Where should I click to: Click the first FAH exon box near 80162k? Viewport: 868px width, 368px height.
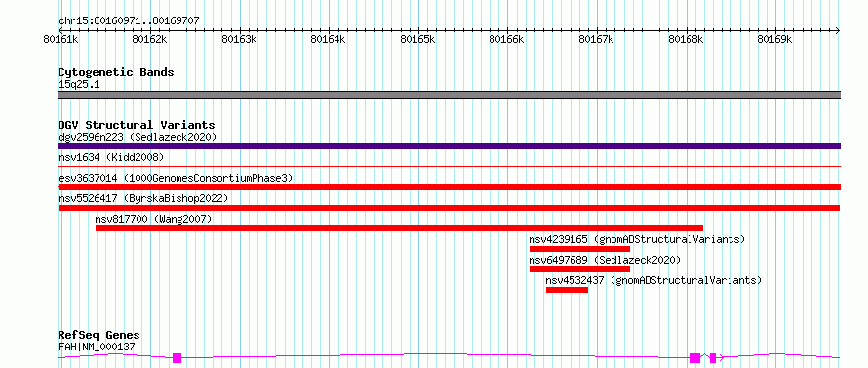(178, 358)
